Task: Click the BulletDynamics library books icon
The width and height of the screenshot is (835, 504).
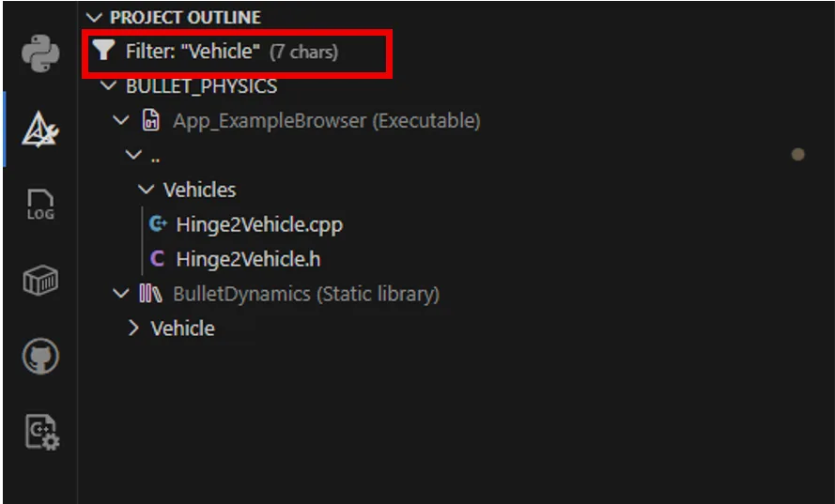Action: [x=150, y=294]
